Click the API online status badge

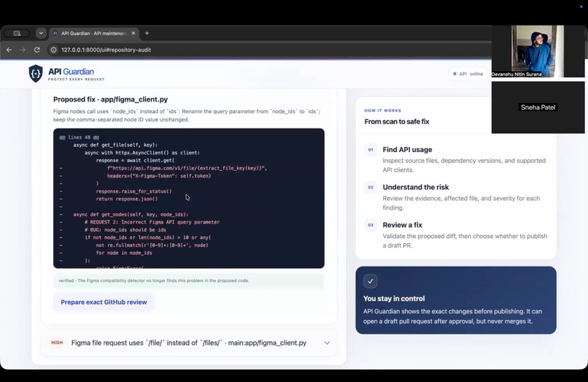pyautogui.click(x=468, y=74)
